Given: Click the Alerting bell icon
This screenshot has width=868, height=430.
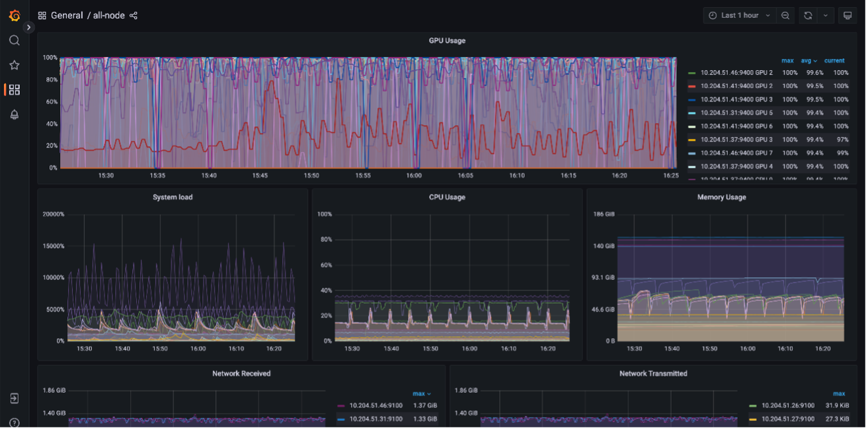Looking at the screenshot, I should [x=14, y=114].
